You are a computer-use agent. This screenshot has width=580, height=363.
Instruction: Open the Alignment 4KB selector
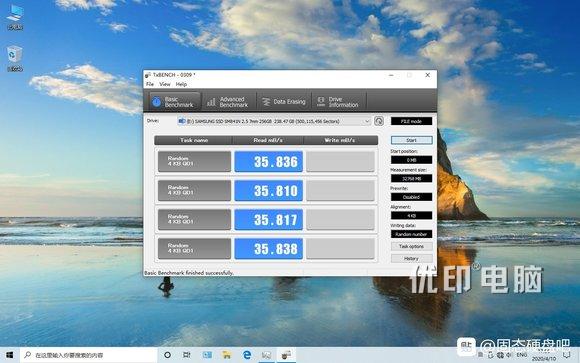click(x=411, y=215)
